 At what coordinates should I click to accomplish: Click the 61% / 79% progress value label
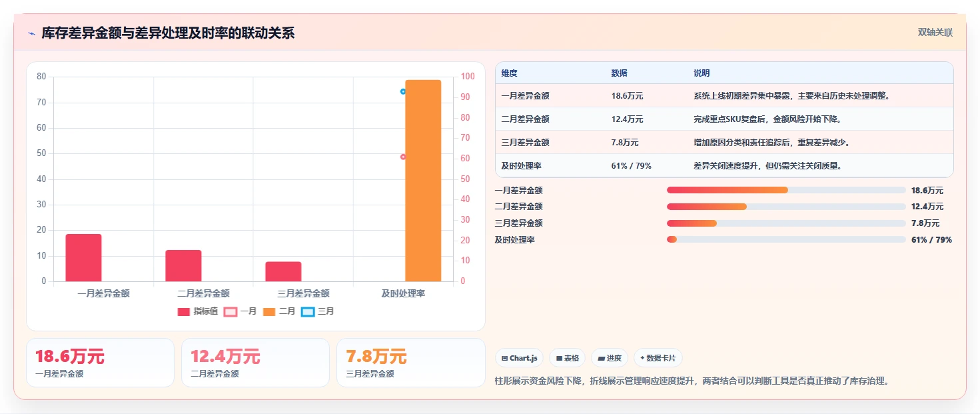tap(931, 240)
